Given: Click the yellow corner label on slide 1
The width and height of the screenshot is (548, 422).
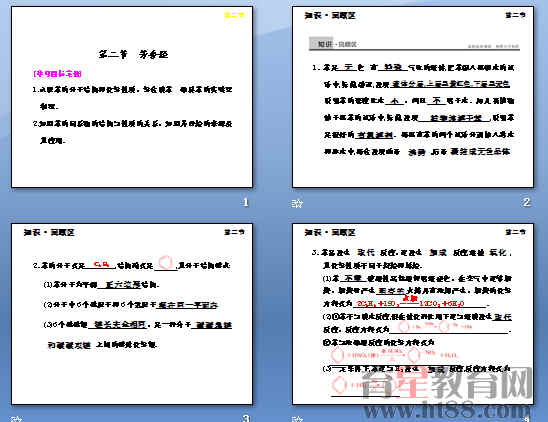Looking at the screenshot, I should point(234,15).
